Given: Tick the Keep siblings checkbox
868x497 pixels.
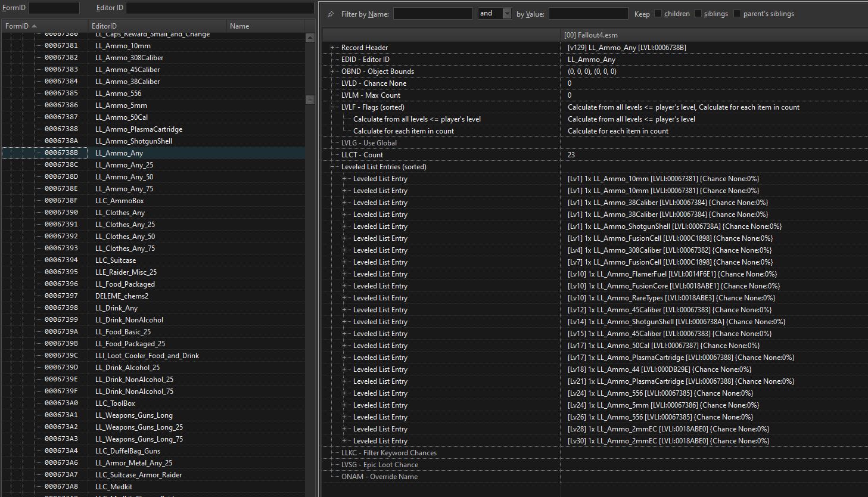Looking at the screenshot, I should coord(698,14).
